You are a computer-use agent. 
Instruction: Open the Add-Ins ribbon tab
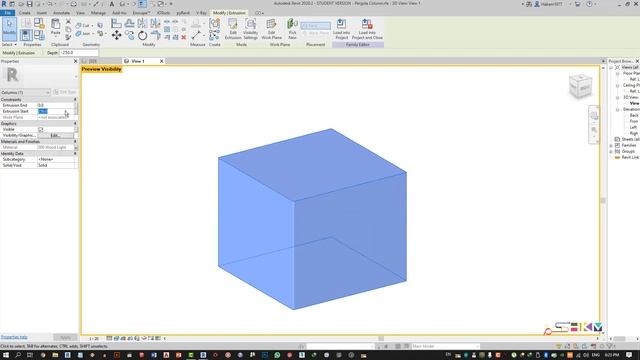pos(119,13)
